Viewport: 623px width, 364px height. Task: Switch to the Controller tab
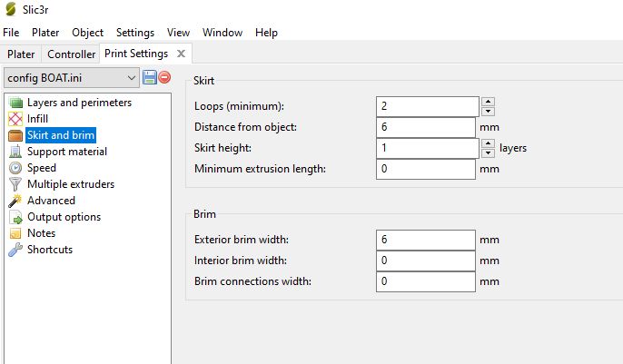coord(72,54)
